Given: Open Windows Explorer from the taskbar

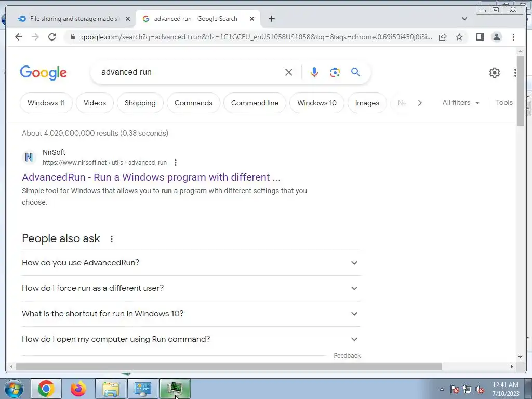Looking at the screenshot, I should point(111,389).
